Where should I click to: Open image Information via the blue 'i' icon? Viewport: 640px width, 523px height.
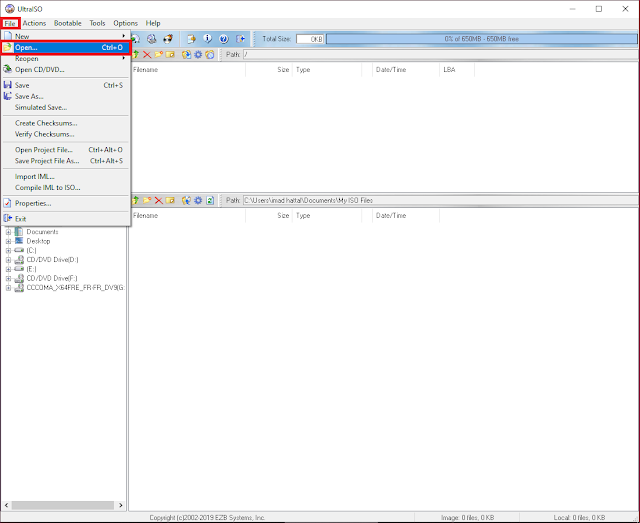[x=207, y=39]
